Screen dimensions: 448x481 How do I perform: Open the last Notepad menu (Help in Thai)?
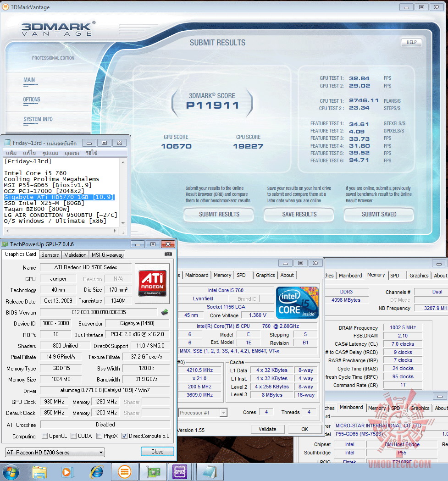(91, 153)
